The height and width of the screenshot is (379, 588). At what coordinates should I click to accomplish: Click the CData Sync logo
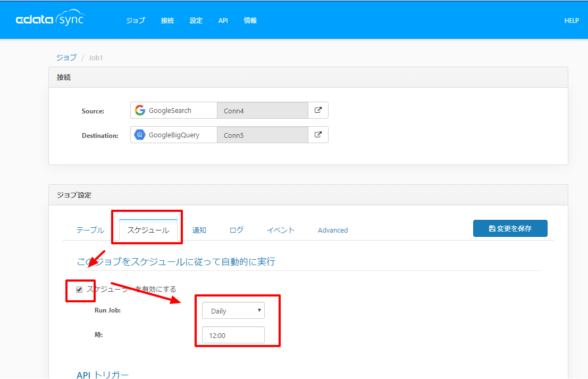(51, 19)
